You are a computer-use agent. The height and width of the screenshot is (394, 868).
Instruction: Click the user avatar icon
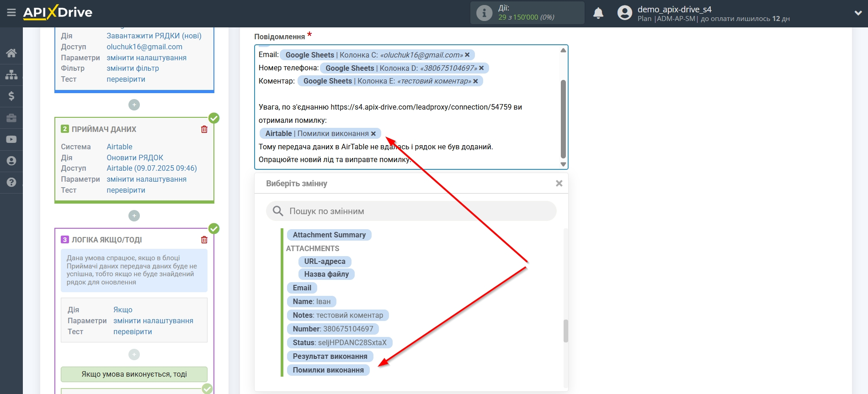tap(624, 13)
